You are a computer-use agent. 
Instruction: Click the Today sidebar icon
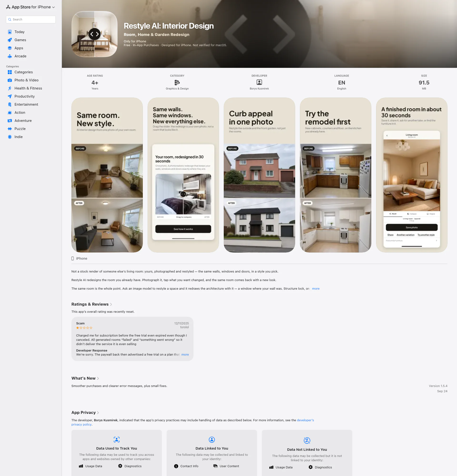point(10,32)
